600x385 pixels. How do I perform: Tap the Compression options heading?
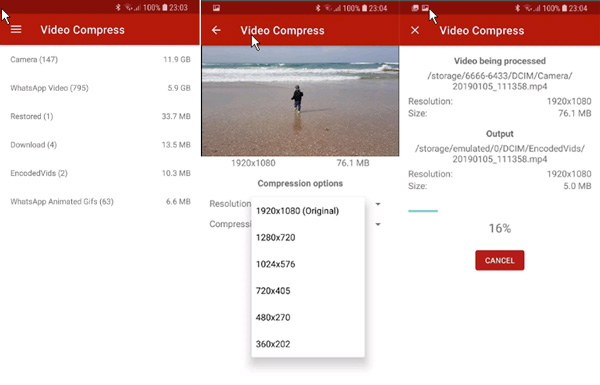point(300,183)
